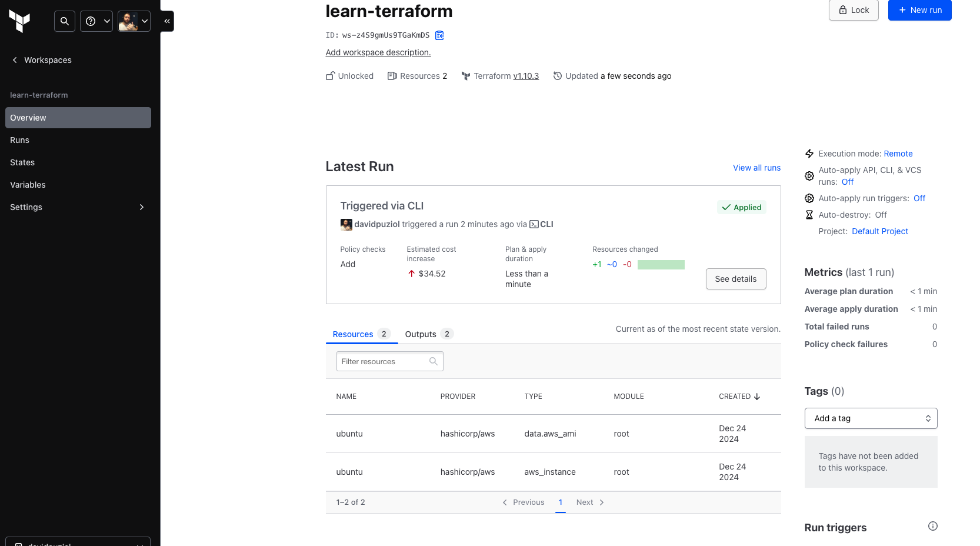
Task: Open Variables in the sidebar
Action: [28, 185]
